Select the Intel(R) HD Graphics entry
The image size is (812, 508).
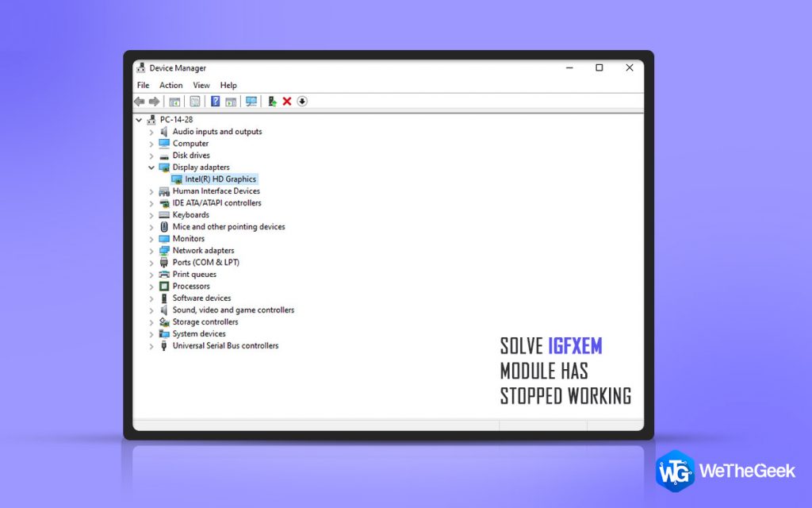point(220,179)
